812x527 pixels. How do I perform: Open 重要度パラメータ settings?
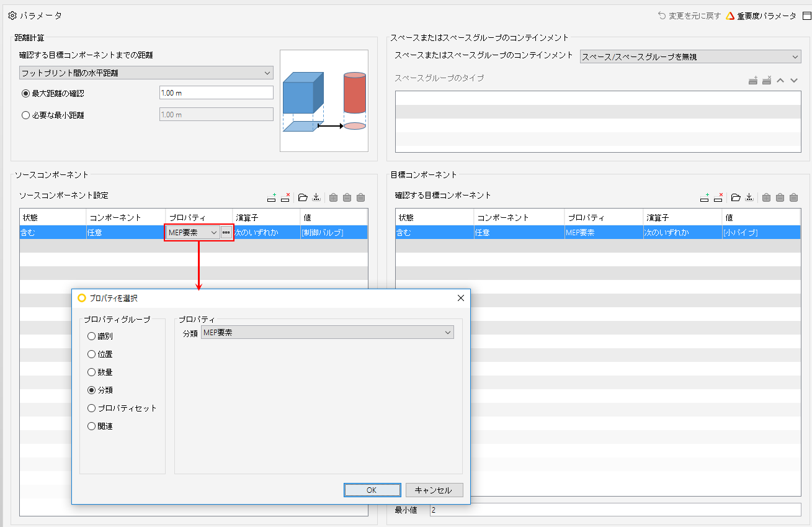tap(767, 16)
